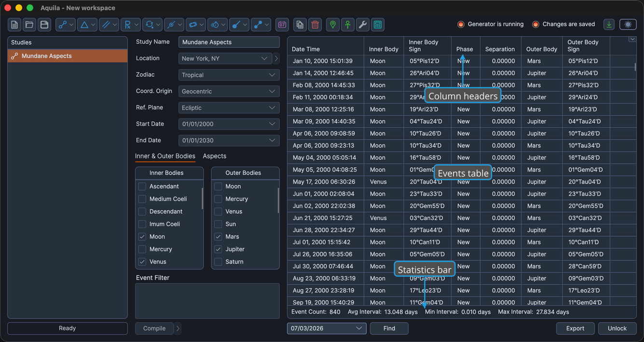Open the Location dropdown showing New York, NY
The image size is (644, 342).
tap(225, 58)
